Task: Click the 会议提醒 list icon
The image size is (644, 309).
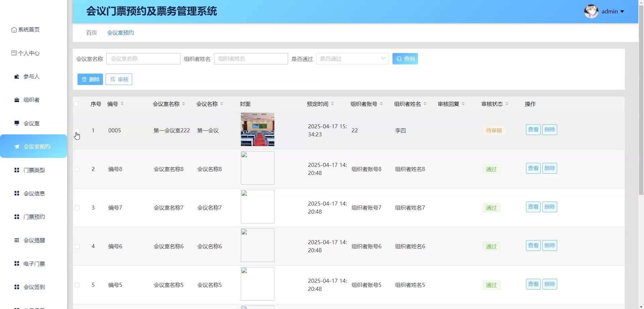Action: (17, 240)
